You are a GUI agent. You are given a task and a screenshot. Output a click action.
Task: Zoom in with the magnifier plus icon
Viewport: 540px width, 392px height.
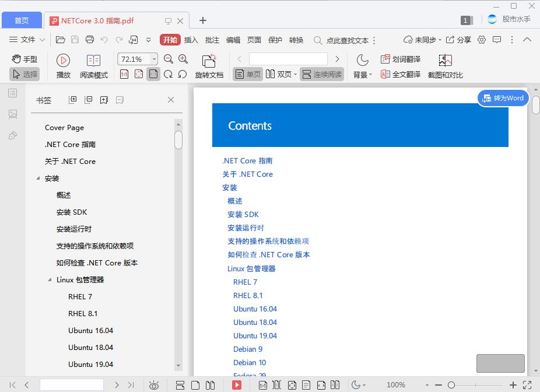click(x=183, y=59)
